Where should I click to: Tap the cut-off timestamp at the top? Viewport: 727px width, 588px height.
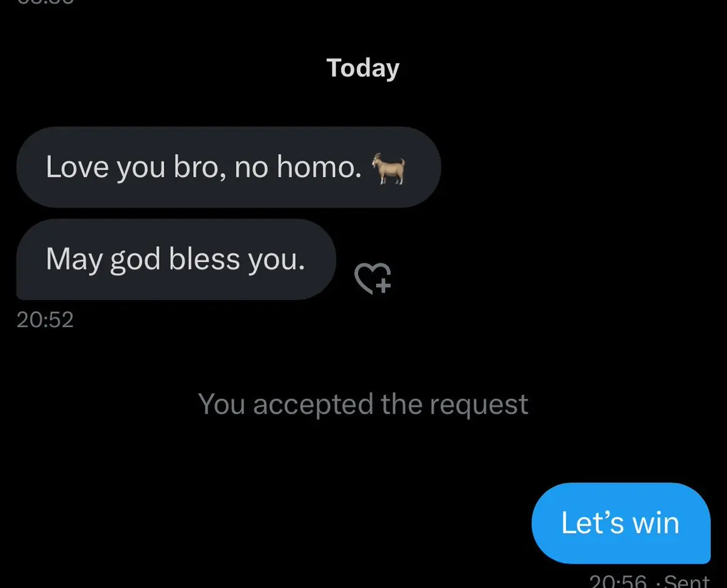(45, 2)
